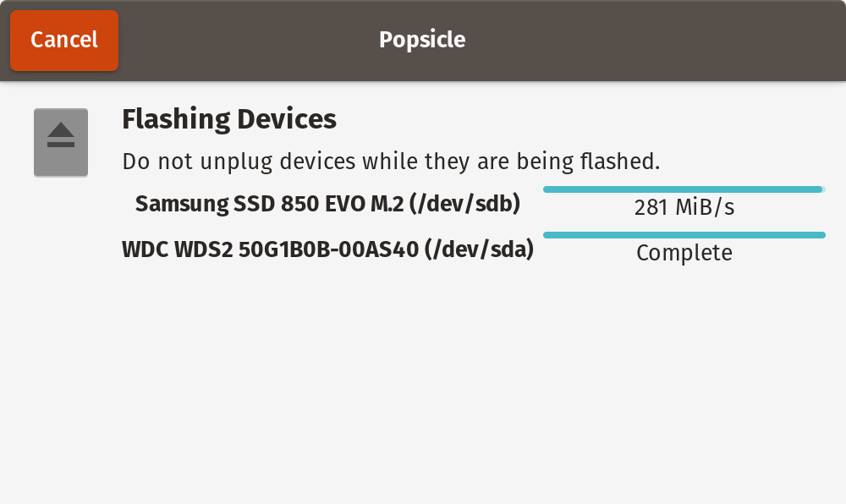Click the blank area below the device list
This screenshot has height=504, width=846.
pos(423,381)
